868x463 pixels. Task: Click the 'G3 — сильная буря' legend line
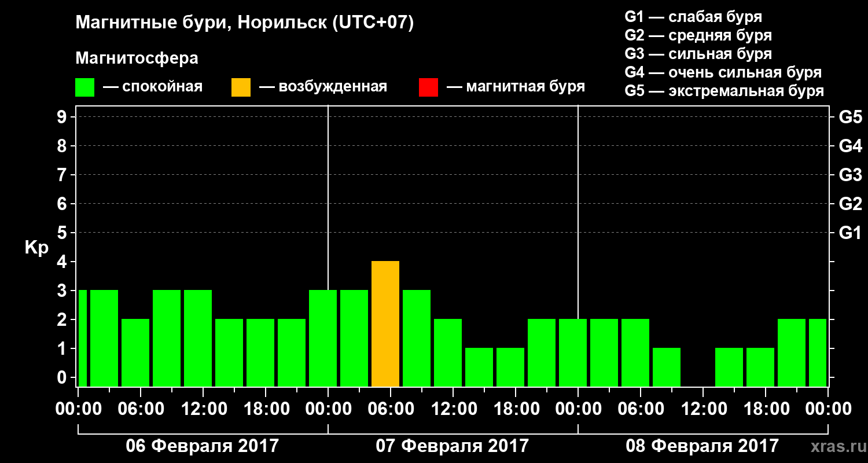[698, 54]
